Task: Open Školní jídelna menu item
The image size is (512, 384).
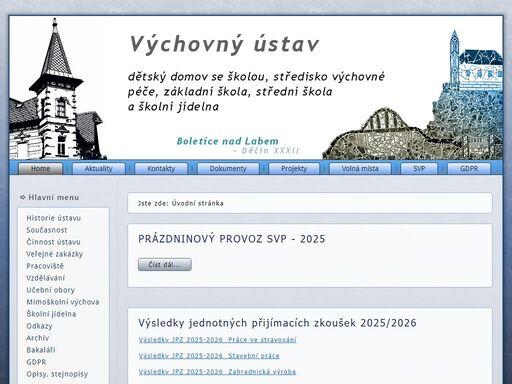Action: 51,314
